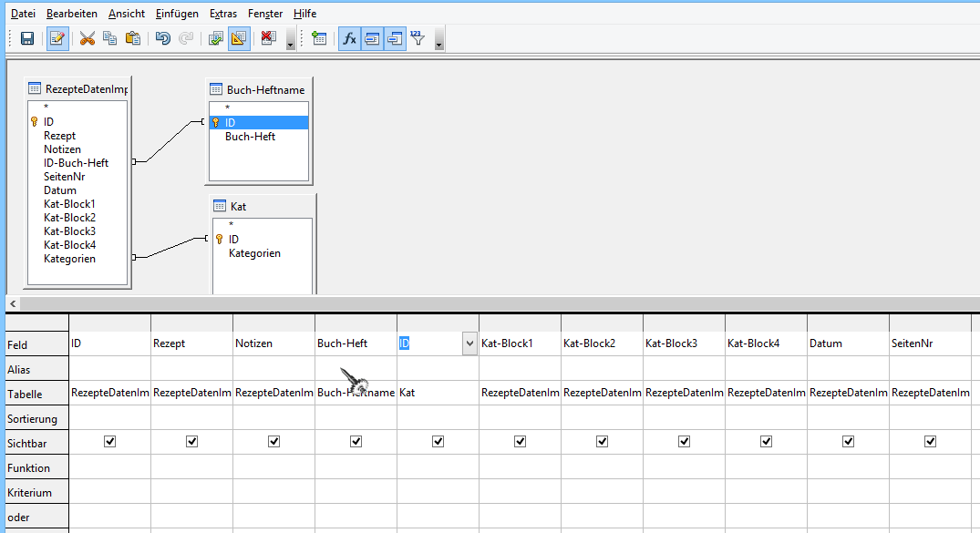980x533 pixels.
Task: Uncheck Sichtbar for the Kat-Block1 column
Action: 520,442
